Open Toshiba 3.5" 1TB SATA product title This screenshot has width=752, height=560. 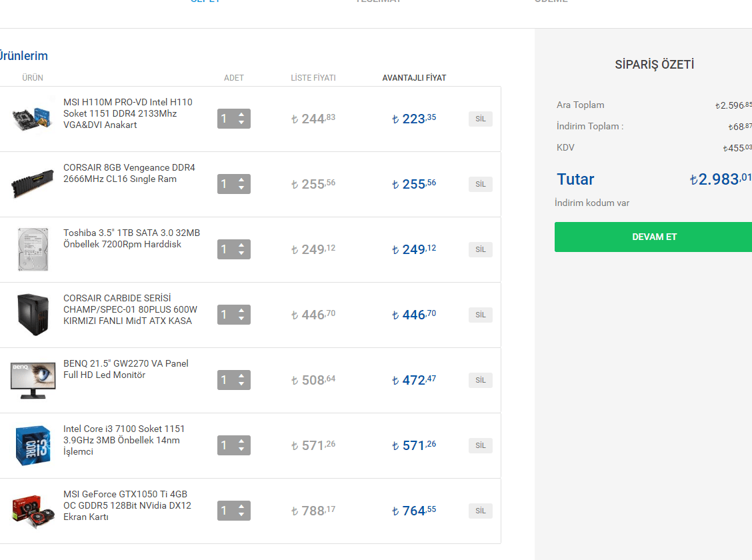pos(131,238)
